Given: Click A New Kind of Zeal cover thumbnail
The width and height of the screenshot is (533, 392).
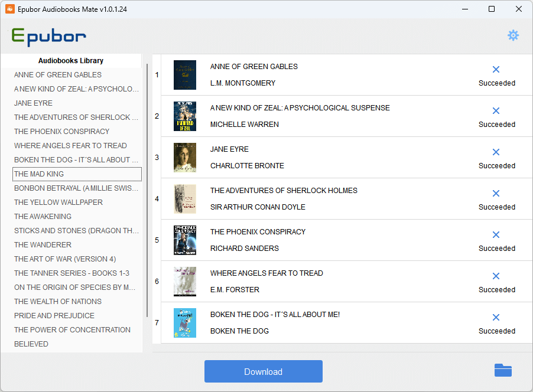Looking at the screenshot, I should (185, 116).
